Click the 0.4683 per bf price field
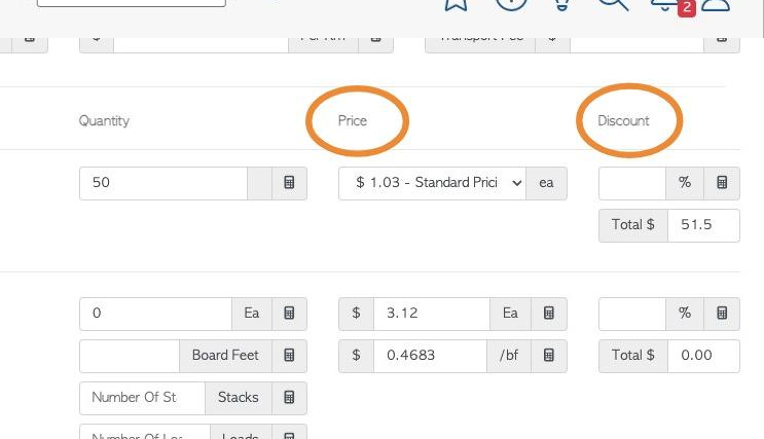 (x=430, y=356)
